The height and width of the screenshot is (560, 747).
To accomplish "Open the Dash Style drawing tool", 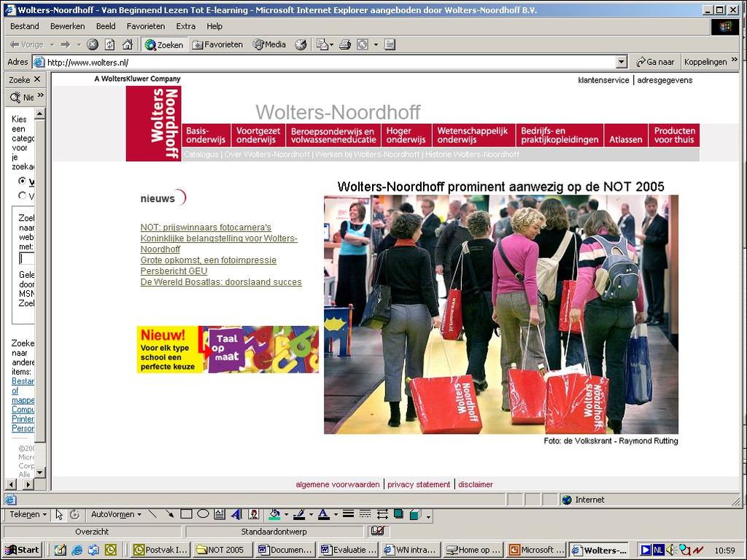I will coord(365,514).
